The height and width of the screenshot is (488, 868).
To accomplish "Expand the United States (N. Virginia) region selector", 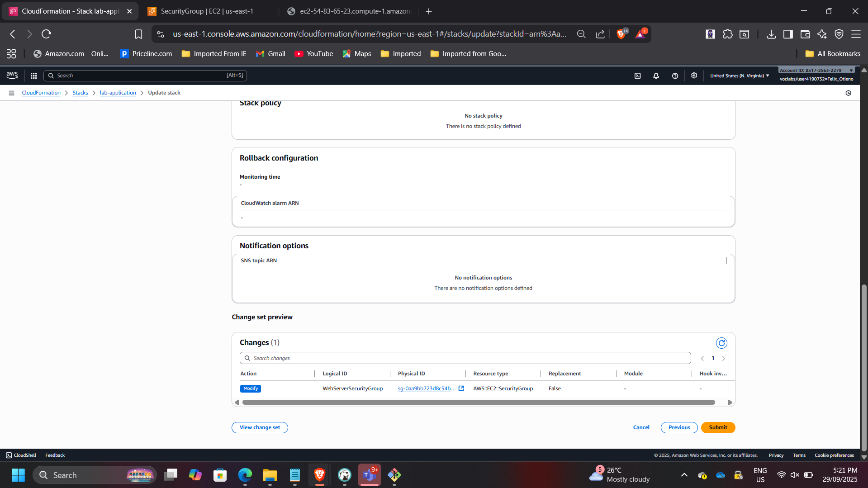I will coord(739,76).
